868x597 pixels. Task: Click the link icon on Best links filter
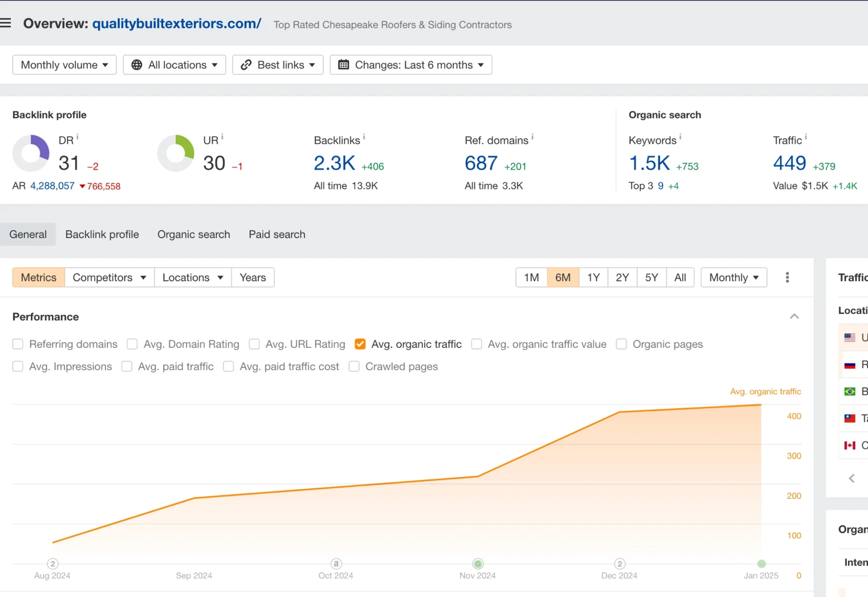coord(246,65)
